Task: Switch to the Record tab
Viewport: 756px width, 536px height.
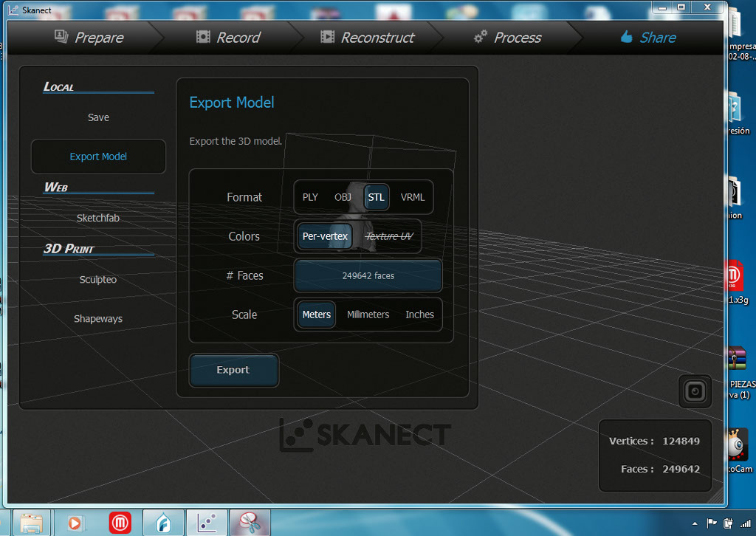Action: [229, 38]
